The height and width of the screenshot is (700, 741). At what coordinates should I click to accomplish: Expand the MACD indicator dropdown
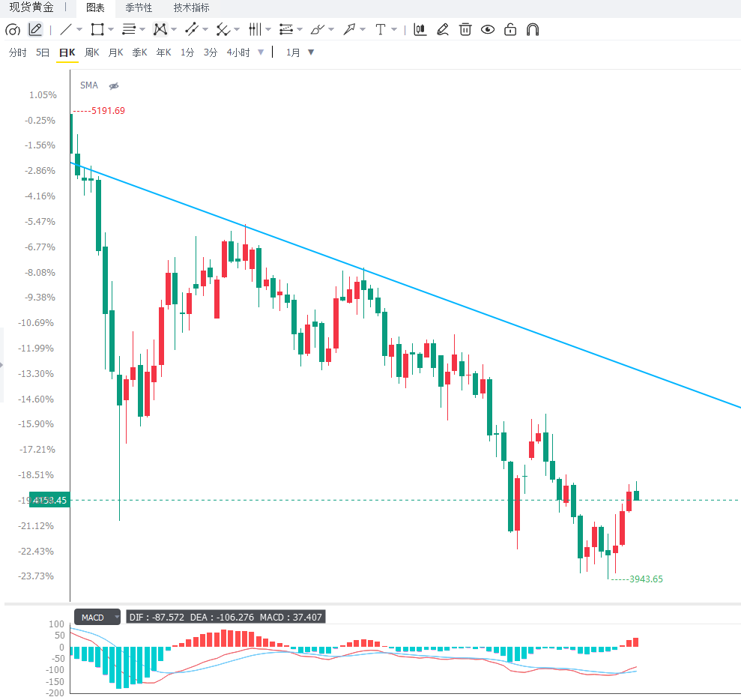click(117, 617)
